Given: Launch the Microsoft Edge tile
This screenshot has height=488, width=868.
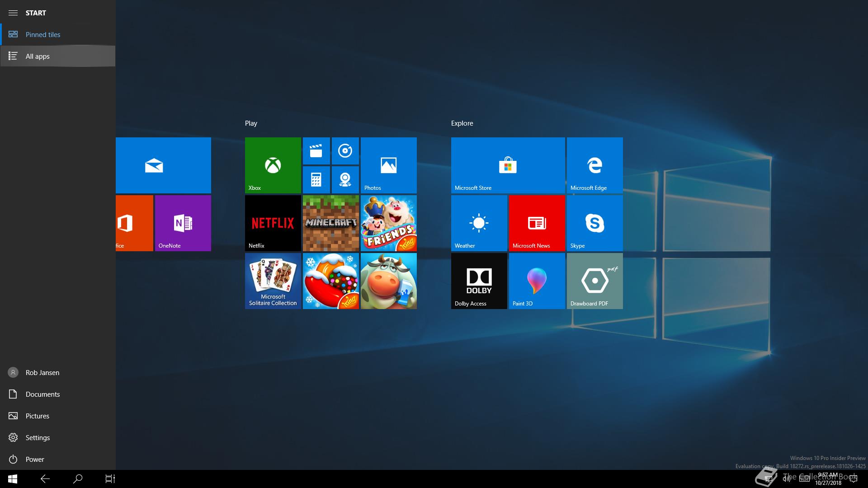Looking at the screenshot, I should click(x=595, y=165).
